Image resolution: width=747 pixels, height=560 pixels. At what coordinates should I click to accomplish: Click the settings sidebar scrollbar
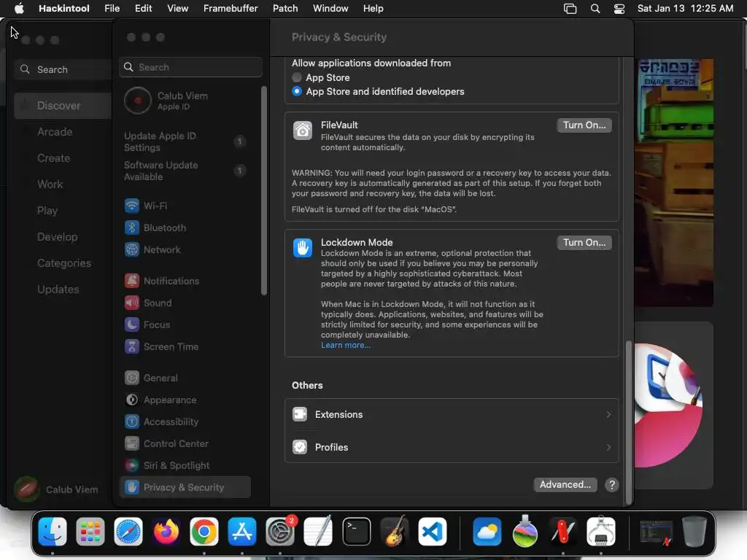click(264, 191)
